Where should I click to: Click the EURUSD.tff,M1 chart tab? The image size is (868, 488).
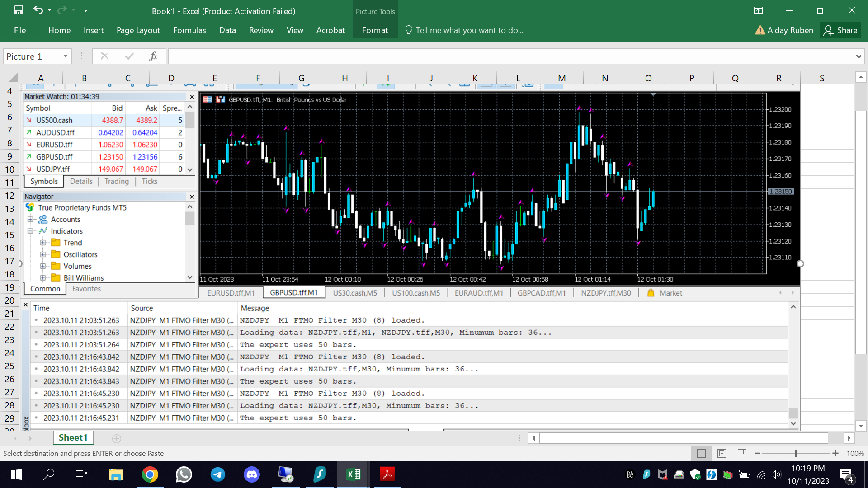pos(231,293)
